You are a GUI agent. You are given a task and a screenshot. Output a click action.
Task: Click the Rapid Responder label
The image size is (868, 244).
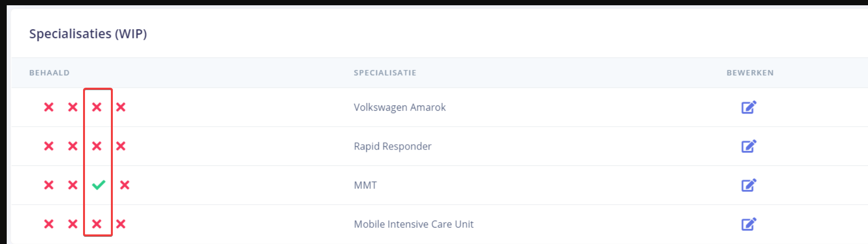pos(392,146)
